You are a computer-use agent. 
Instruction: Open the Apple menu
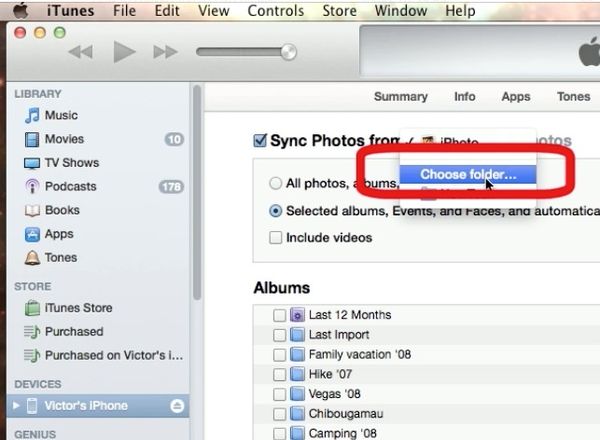21,10
